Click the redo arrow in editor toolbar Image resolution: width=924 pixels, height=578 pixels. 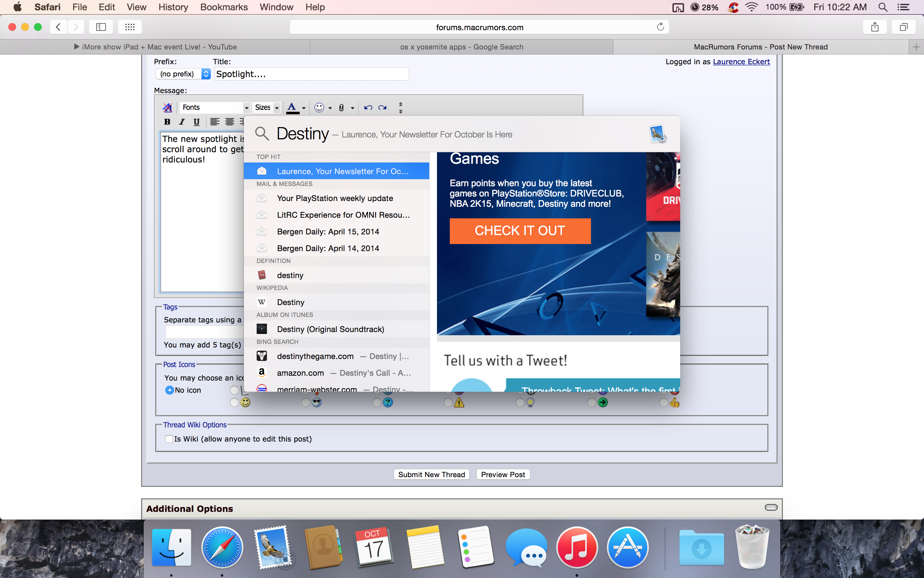(x=382, y=108)
